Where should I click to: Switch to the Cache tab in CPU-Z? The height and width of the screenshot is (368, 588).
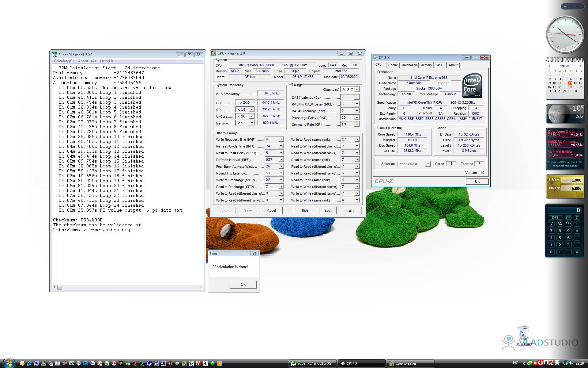[x=393, y=65]
